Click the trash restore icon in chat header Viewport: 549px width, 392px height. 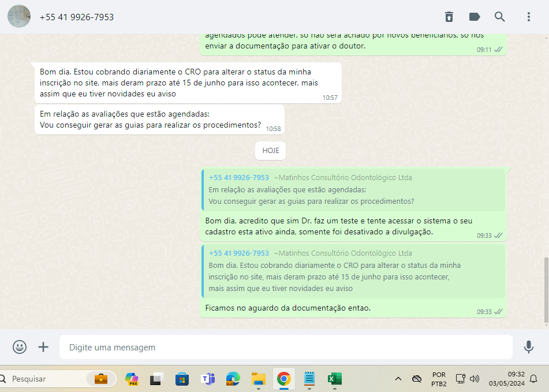pyautogui.click(x=449, y=17)
